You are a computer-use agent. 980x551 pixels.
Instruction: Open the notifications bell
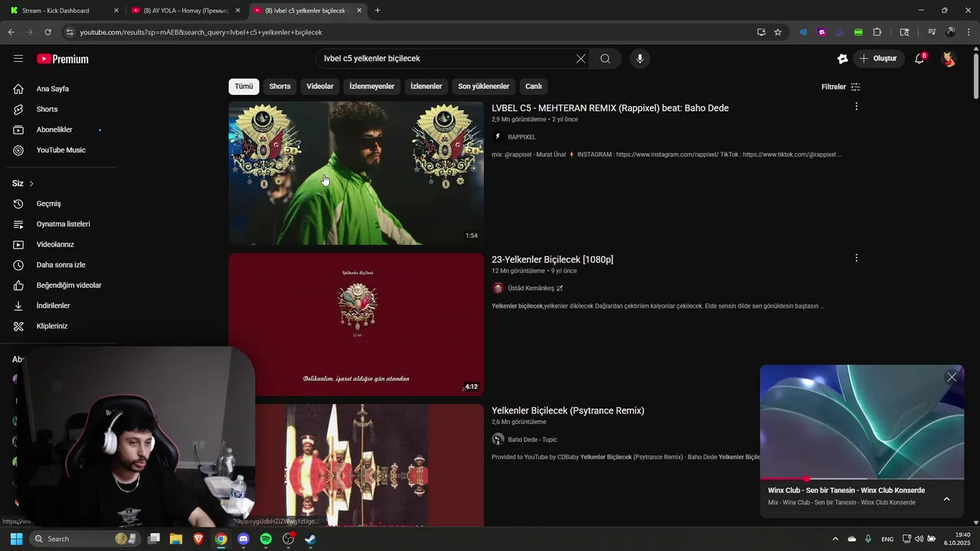920,59
